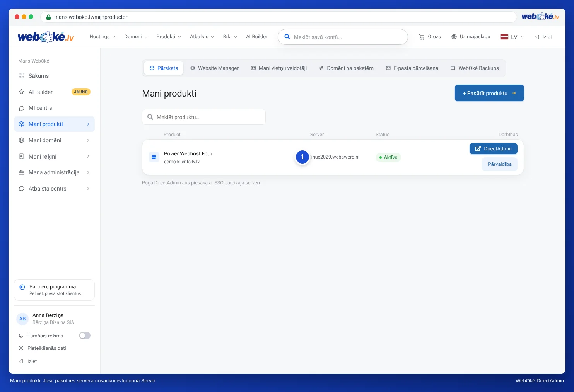Click the Pieteikšanās dati gear icon
This screenshot has width=574, height=392.
[x=21, y=348]
